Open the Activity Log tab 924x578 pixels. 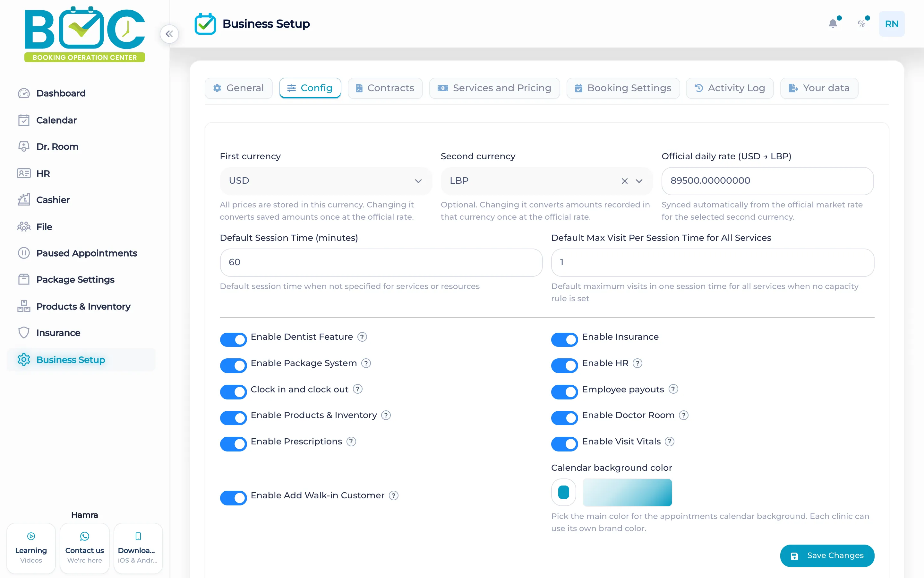tap(730, 88)
